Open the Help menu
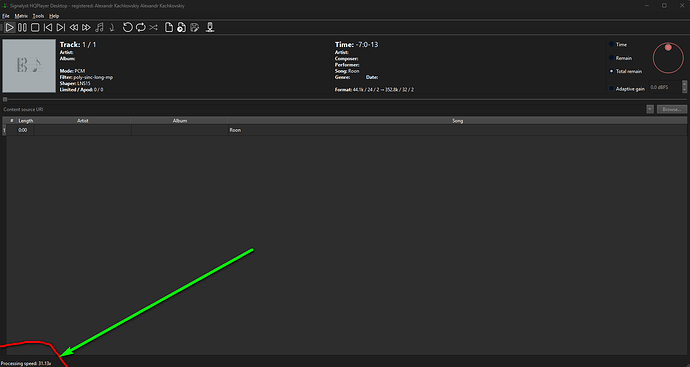This screenshot has width=690, height=367. pos(54,16)
